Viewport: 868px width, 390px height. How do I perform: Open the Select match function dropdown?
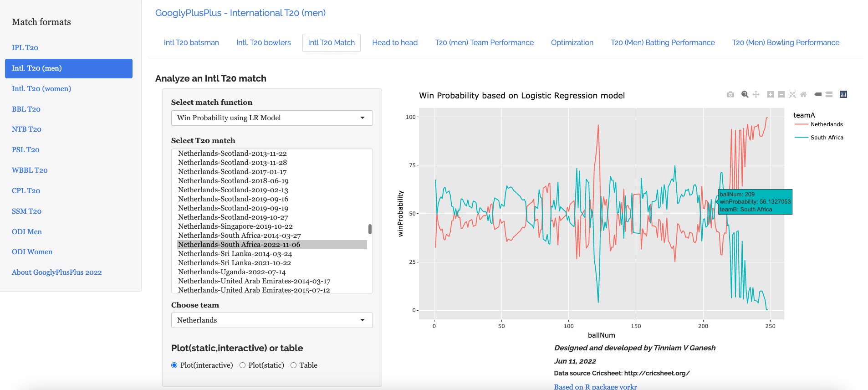tap(272, 118)
